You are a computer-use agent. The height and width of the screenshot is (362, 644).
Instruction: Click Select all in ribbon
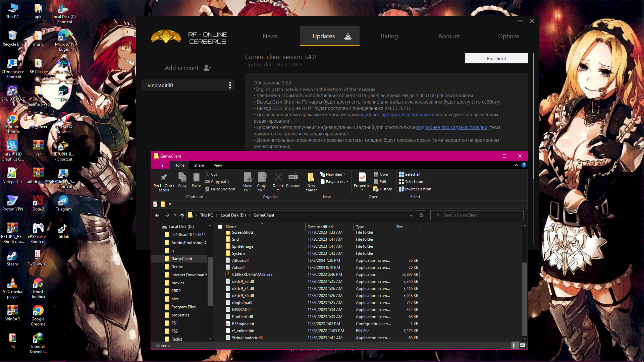pos(410,174)
